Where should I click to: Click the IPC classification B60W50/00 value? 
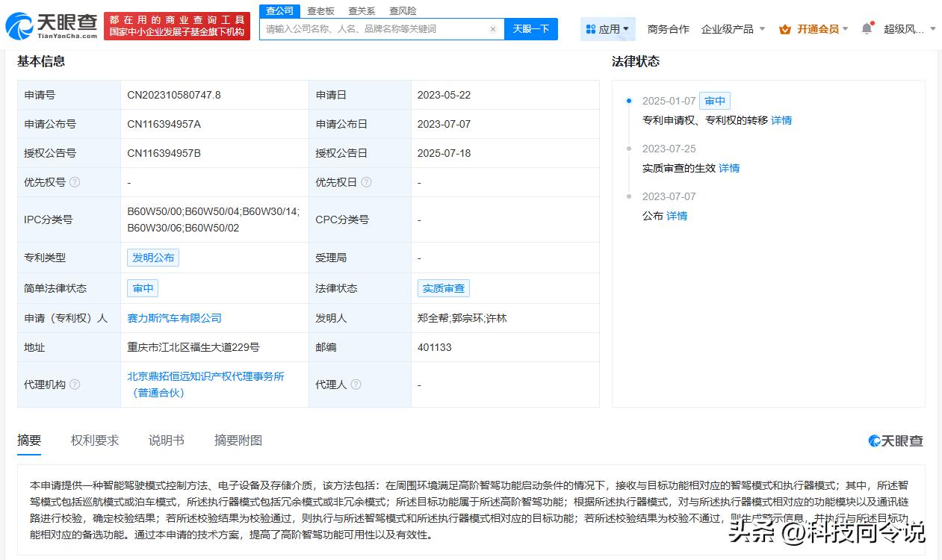(x=213, y=220)
